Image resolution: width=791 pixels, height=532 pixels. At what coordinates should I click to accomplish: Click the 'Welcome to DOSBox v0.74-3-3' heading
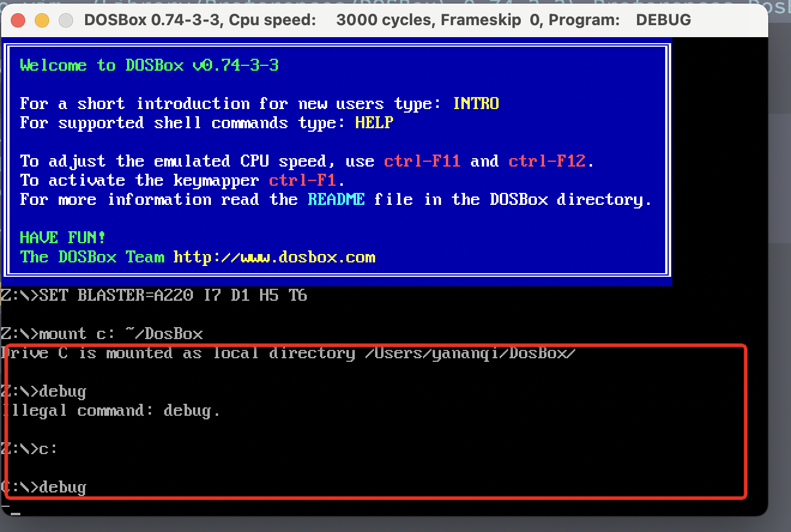click(149, 65)
